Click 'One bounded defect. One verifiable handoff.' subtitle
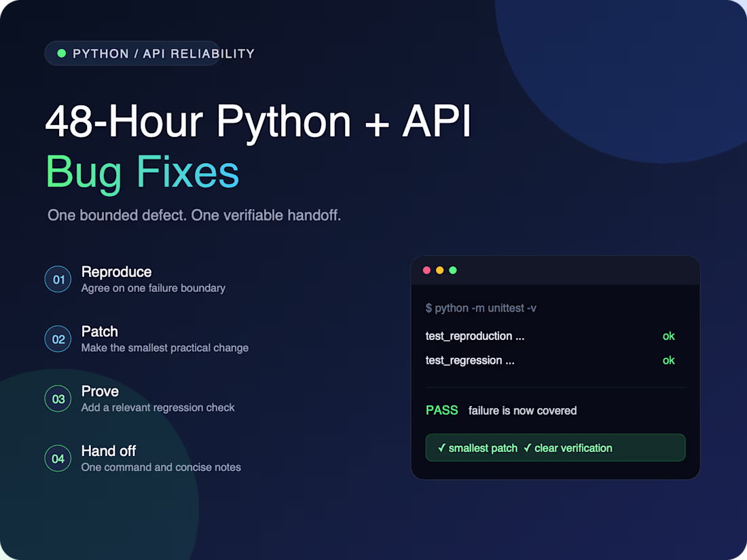 (194, 215)
